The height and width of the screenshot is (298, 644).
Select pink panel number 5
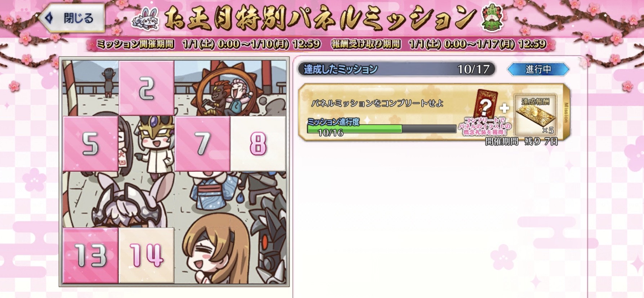[90, 144]
